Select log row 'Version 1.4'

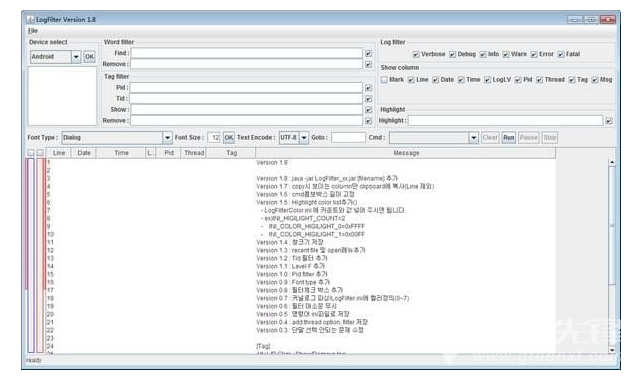coord(301,243)
